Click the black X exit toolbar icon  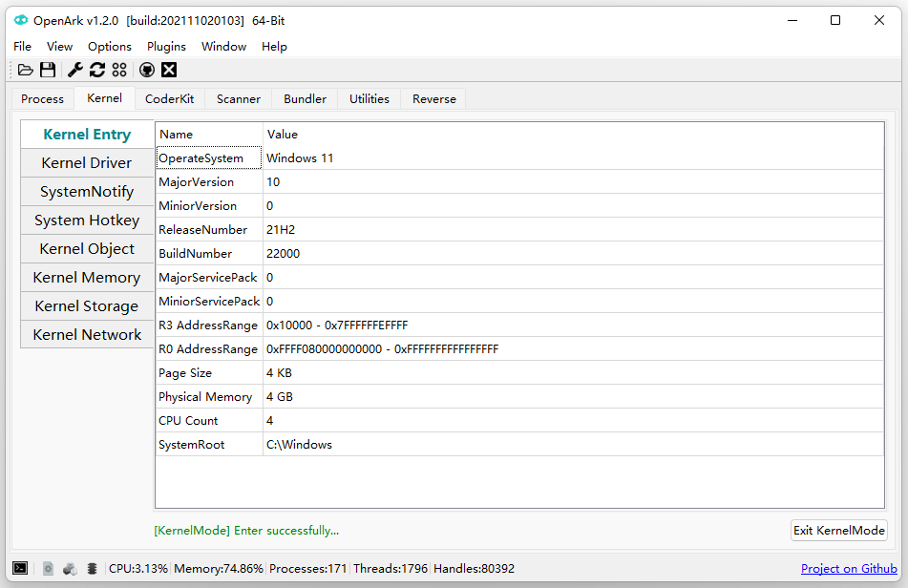tap(169, 69)
